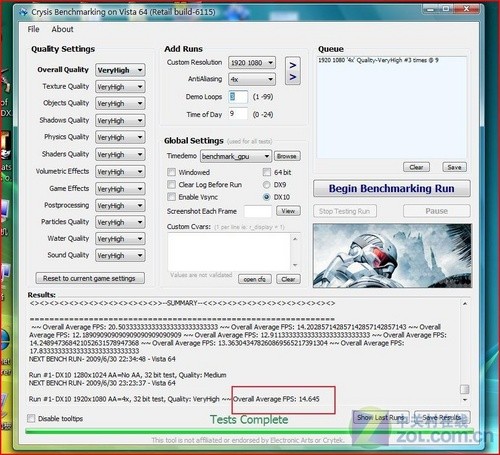Image resolution: width=500 pixels, height=455 pixels.
Task: Check Clear Log Before Run
Action: (171, 184)
